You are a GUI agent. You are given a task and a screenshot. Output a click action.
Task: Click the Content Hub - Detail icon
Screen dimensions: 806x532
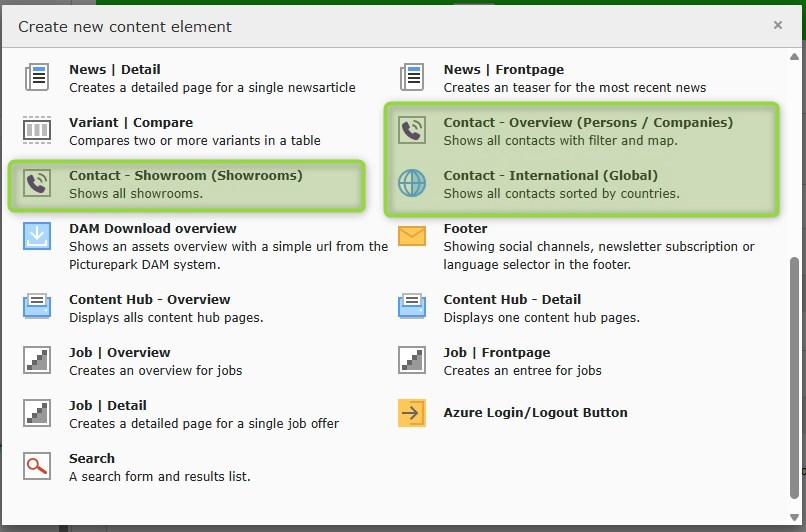pos(412,307)
